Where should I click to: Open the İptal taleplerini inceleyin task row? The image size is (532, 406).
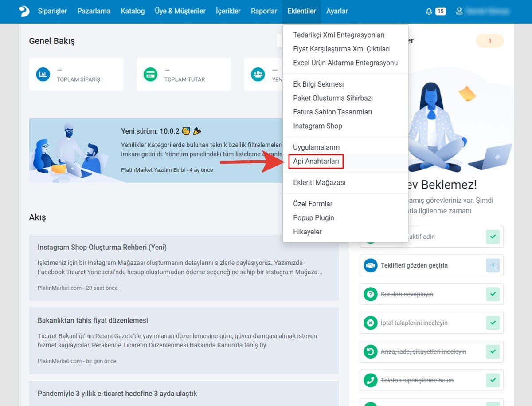click(431, 323)
